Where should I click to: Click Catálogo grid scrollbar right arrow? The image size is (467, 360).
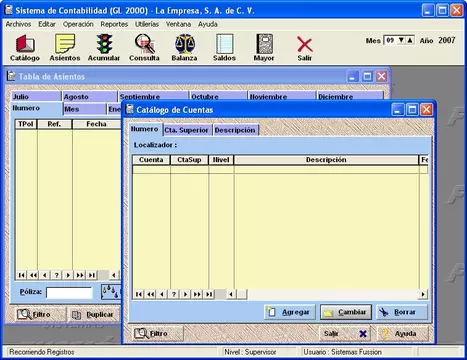(x=423, y=294)
